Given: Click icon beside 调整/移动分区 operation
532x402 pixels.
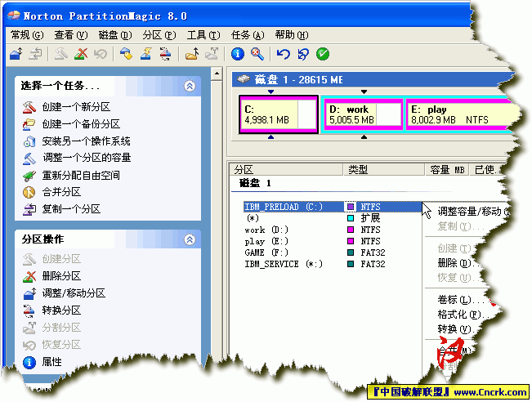Looking at the screenshot, I should point(29,293).
